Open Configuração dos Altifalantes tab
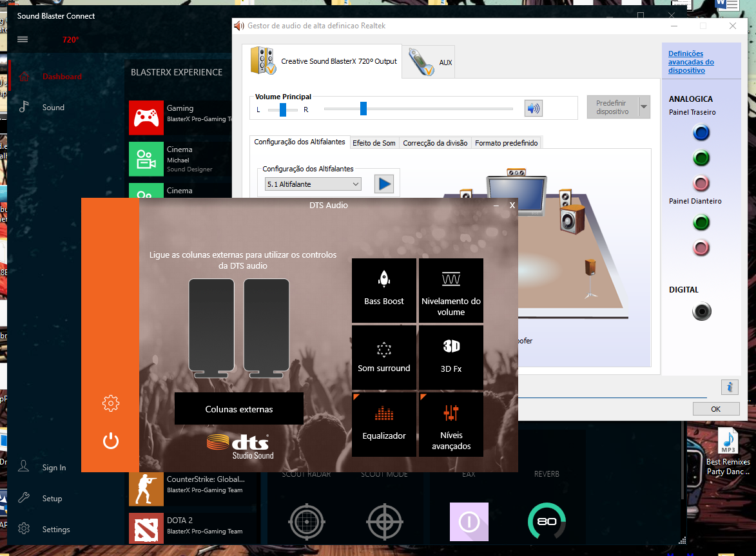The height and width of the screenshot is (556, 756). pos(300,142)
